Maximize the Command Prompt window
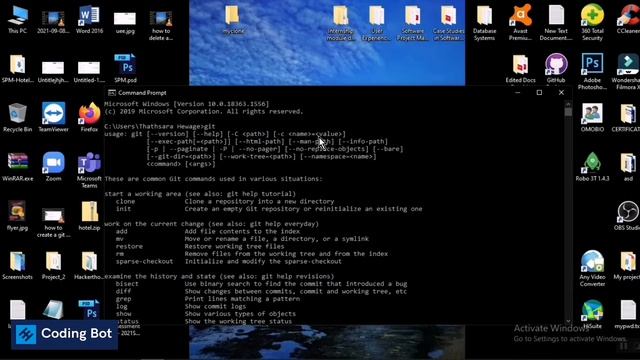 (539, 93)
